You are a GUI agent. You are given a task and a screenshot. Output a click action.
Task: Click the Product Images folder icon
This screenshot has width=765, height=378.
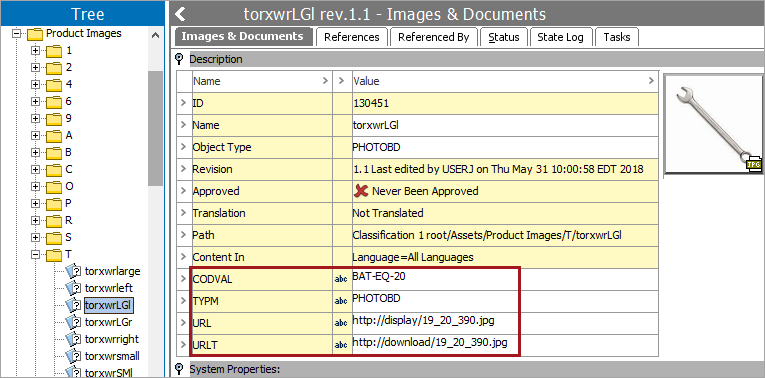(x=35, y=34)
